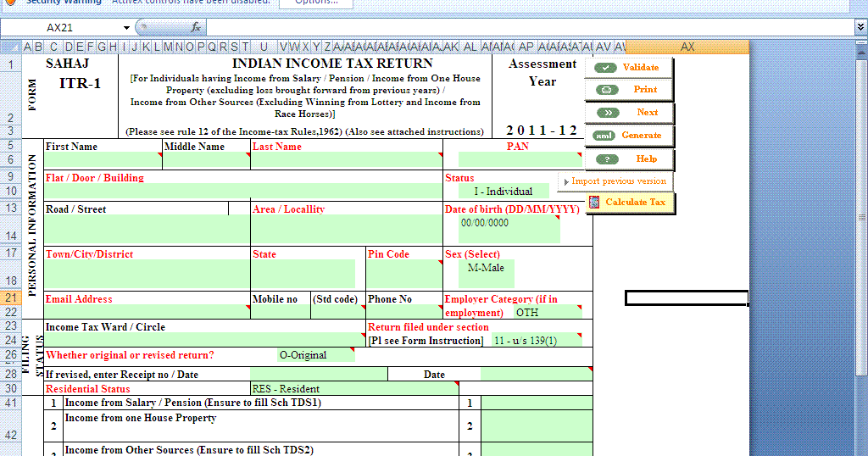
Task: Click the selected cell AX21
Action: (x=687, y=298)
